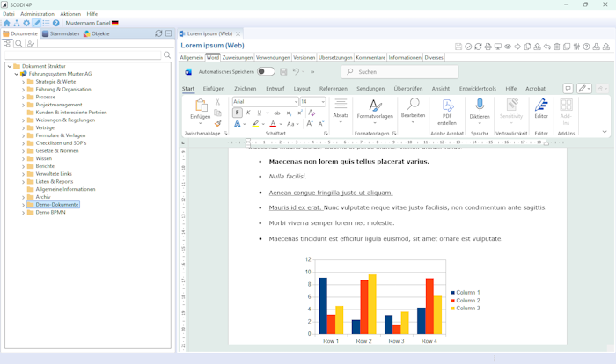Open the PDF erstellen Acrobat button
This screenshot has height=364, width=616.
click(447, 112)
